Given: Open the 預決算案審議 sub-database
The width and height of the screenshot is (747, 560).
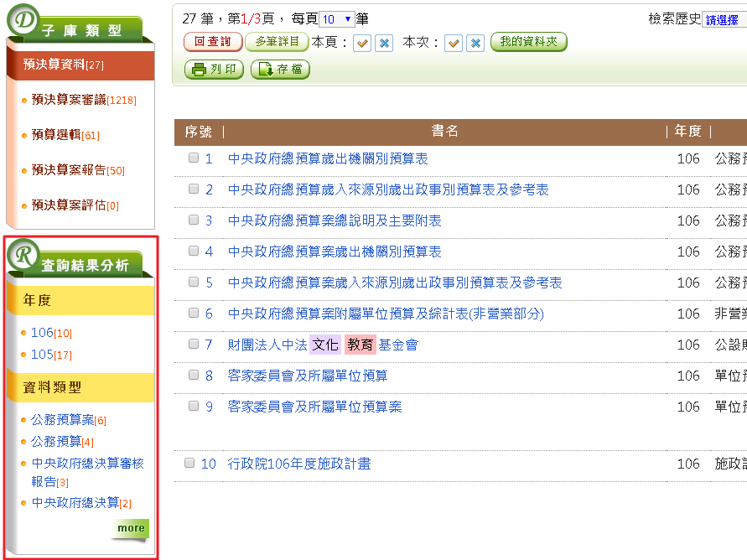Looking at the screenshot, I should [69, 100].
